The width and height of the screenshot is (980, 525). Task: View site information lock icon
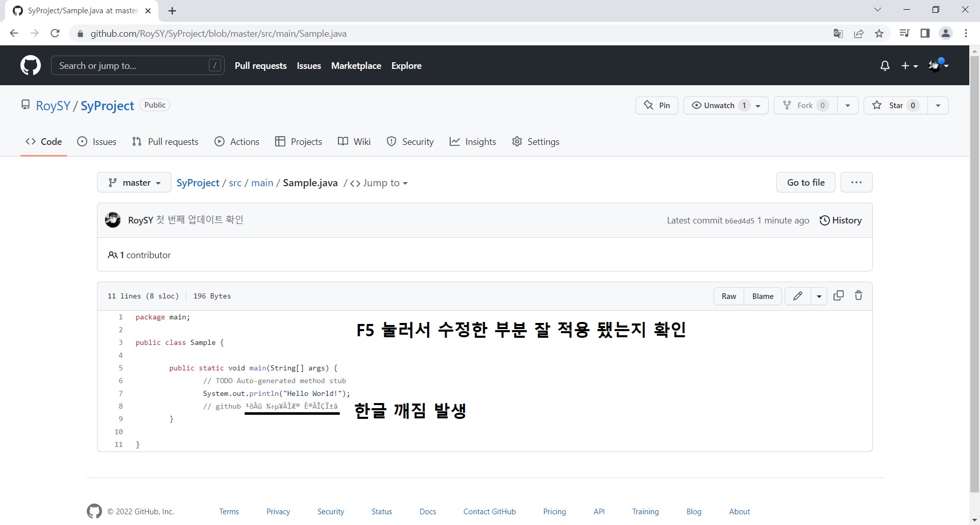click(80, 34)
